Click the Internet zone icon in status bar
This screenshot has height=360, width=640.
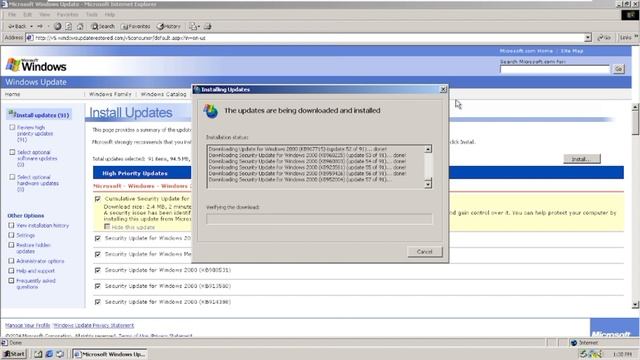coord(573,342)
